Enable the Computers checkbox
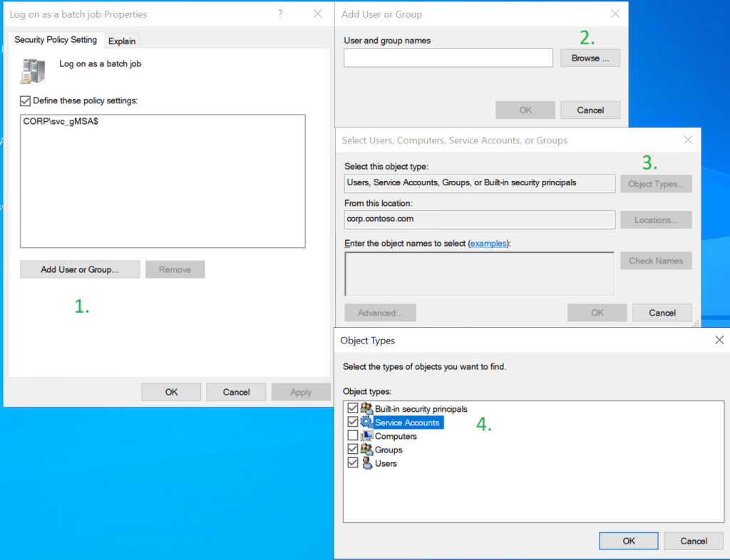The image size is (730, 560). pos(352,436)
